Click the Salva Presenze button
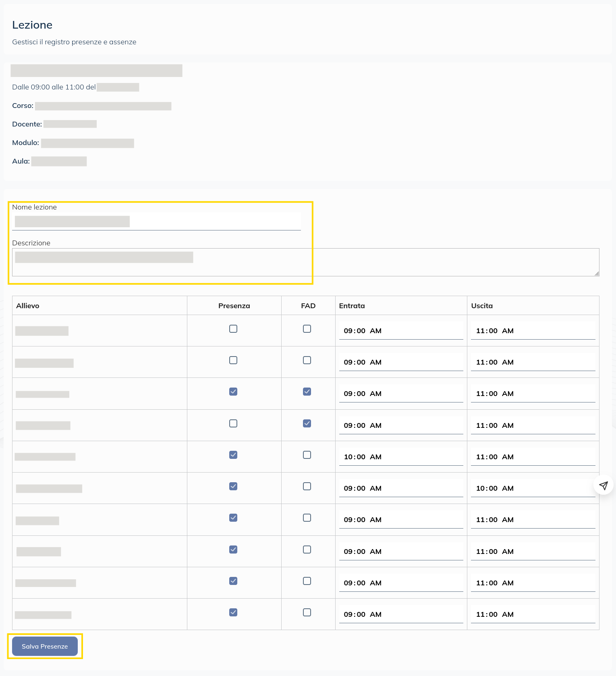This screenshot has width=616, height=676. (x=45, y=646)
